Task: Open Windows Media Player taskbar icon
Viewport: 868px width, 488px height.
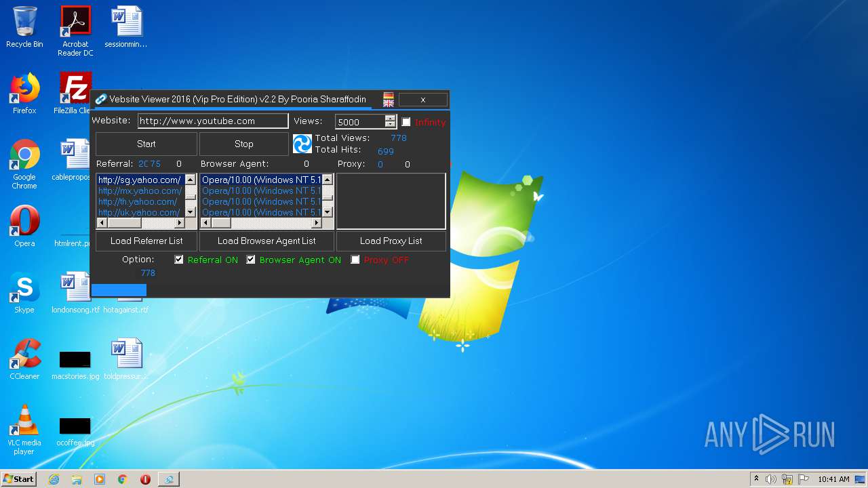Action: click(x=100, y=479)
